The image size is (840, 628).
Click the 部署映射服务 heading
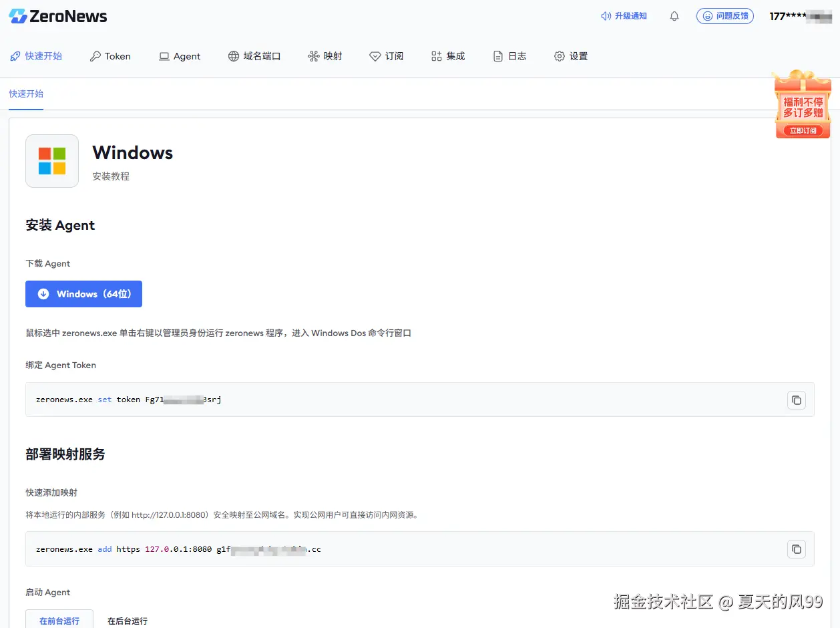coord(65,454)
